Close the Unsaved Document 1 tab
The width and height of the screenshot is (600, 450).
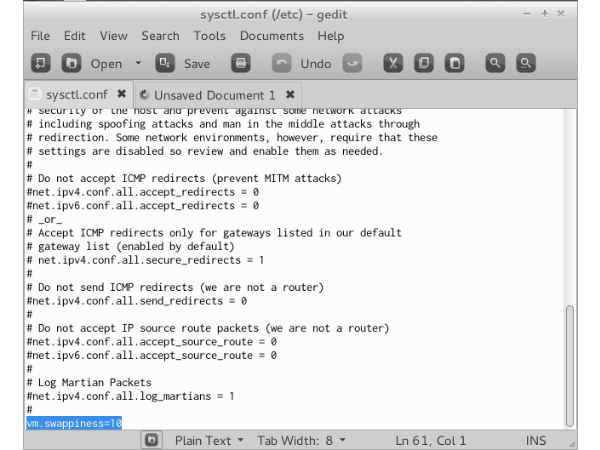[x=290, y=94]
